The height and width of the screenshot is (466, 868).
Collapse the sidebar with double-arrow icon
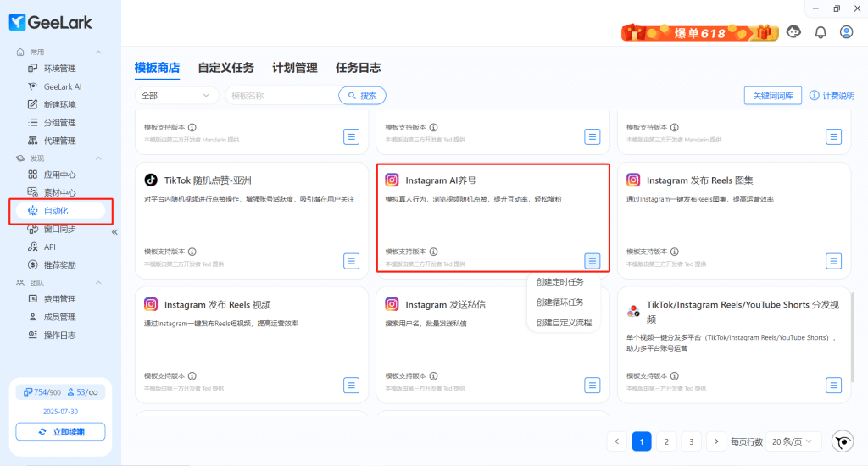point(114,231)
